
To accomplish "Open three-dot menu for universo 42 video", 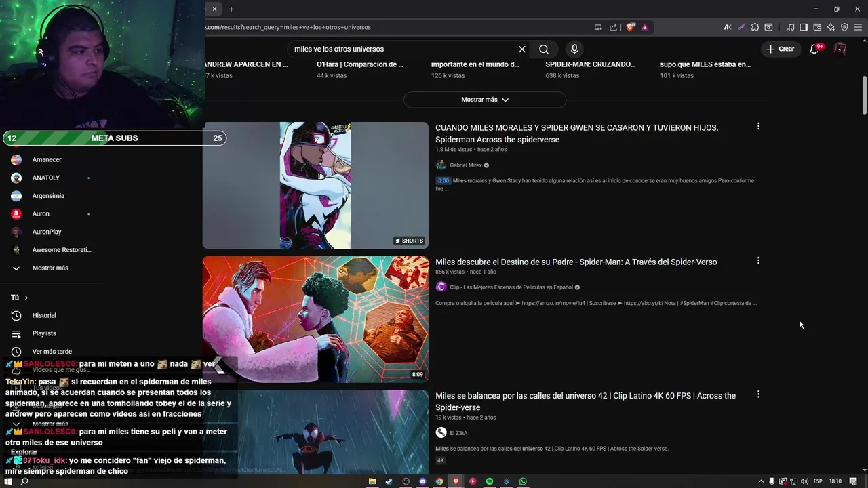I will pos(758,394).
